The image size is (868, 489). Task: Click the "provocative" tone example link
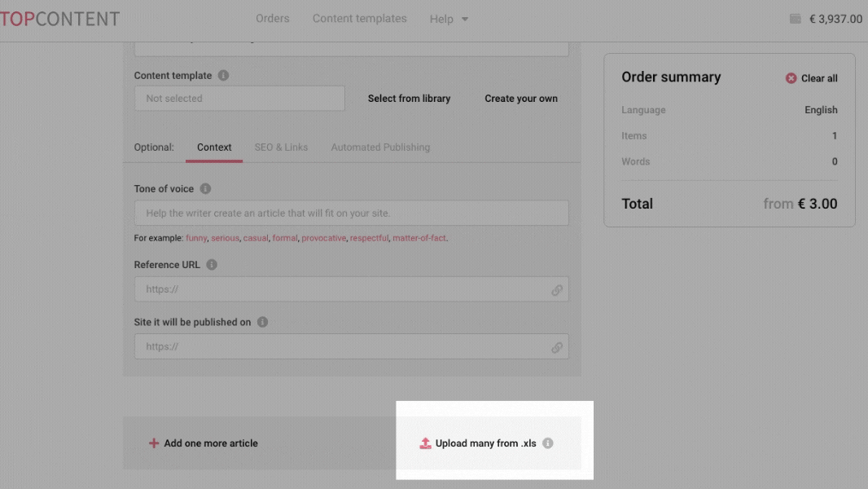324,239
